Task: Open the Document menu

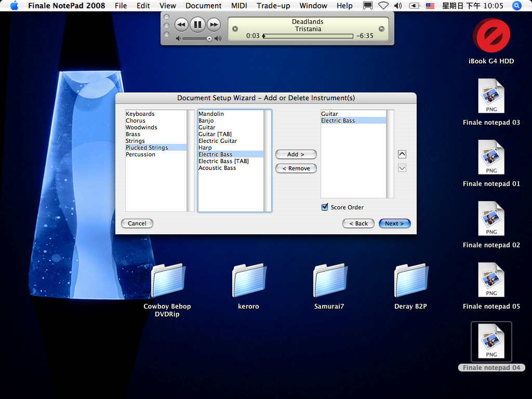Action: (203, 6)
